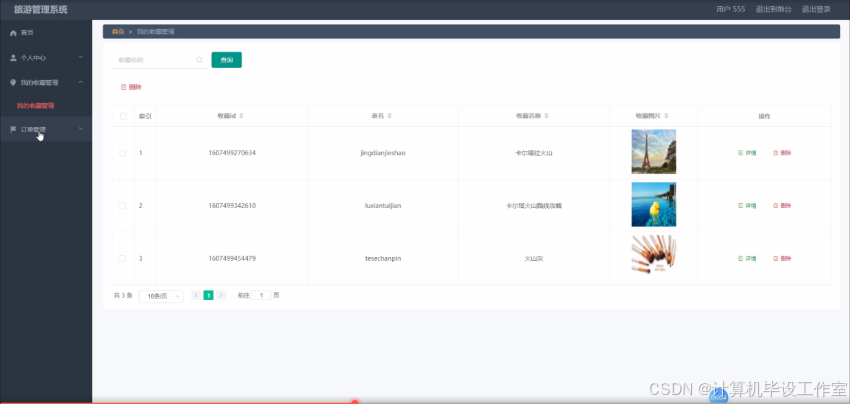
Task: Click the 查询 search button
Action: 226,60
